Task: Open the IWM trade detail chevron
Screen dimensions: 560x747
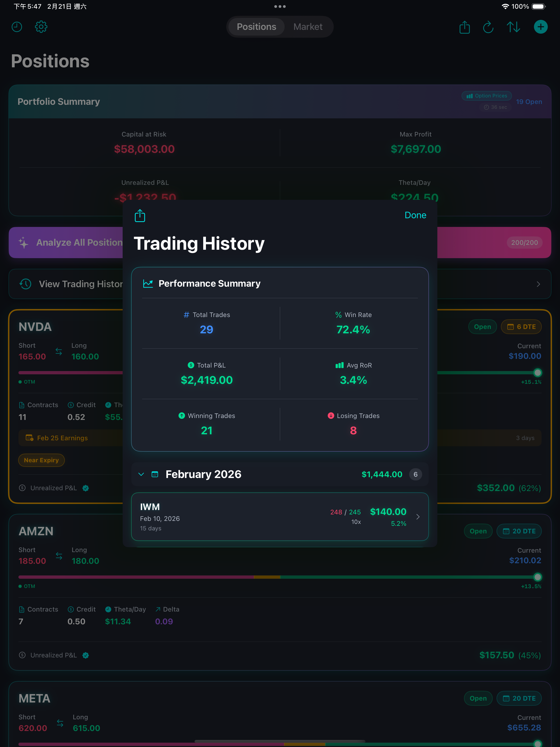Action: (418, 517)
